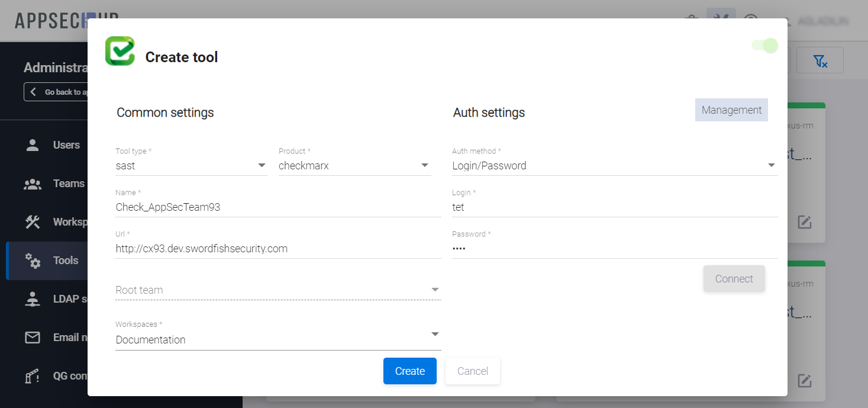The width and height of the screenshot is (868, 408).
Task: Click the Name field with Check_AppSecTeam93
Action: [278, 207]
